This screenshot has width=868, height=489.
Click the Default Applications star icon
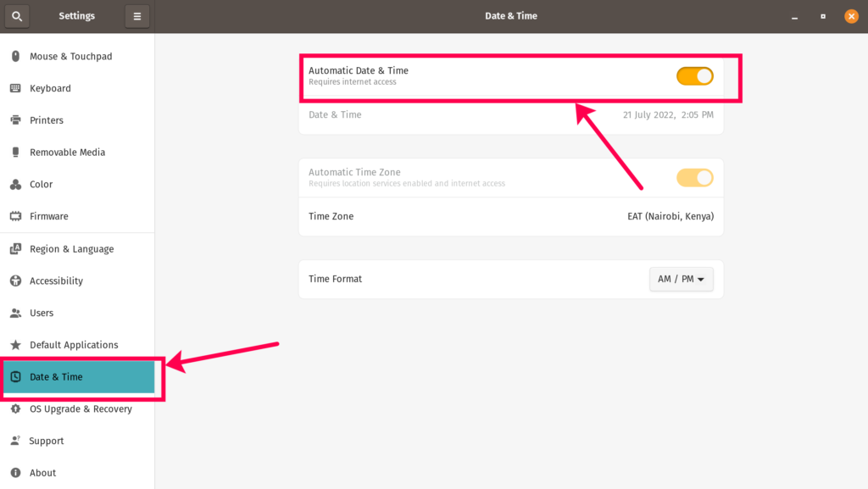tap(15, 345)
